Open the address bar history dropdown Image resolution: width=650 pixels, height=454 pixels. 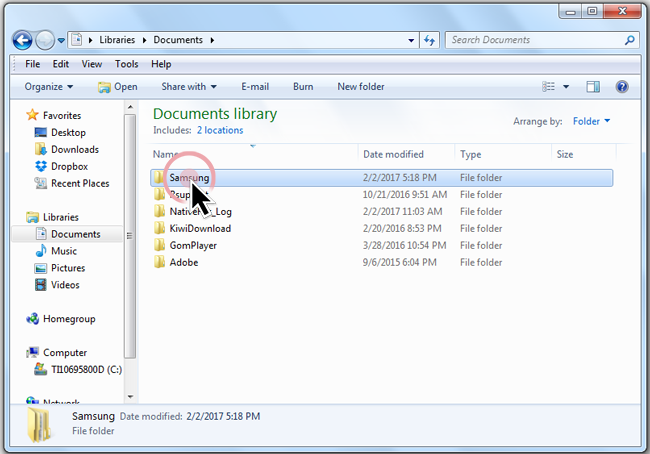coord(411,40)
